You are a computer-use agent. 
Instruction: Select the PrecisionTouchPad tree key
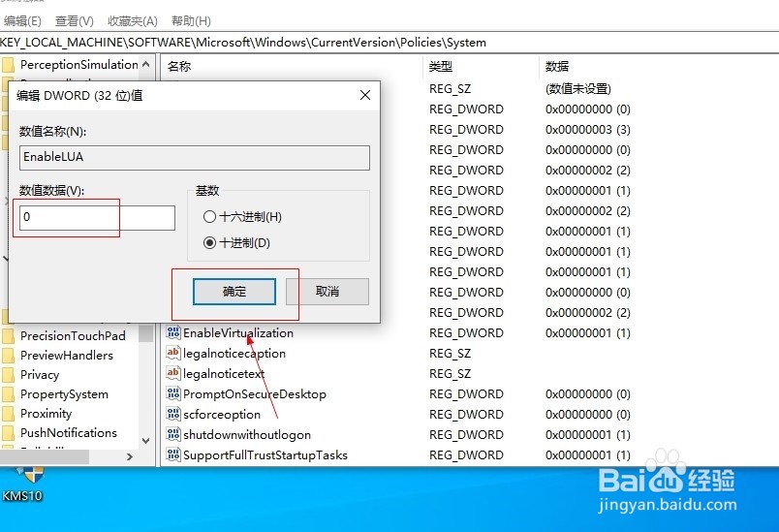[73, 336]
